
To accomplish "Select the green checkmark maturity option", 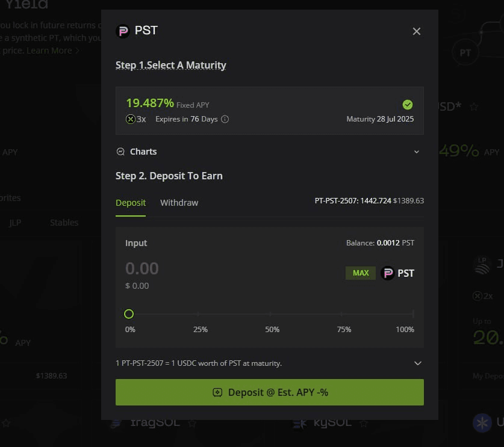I will pyautogui.click(x=408, y=104).
